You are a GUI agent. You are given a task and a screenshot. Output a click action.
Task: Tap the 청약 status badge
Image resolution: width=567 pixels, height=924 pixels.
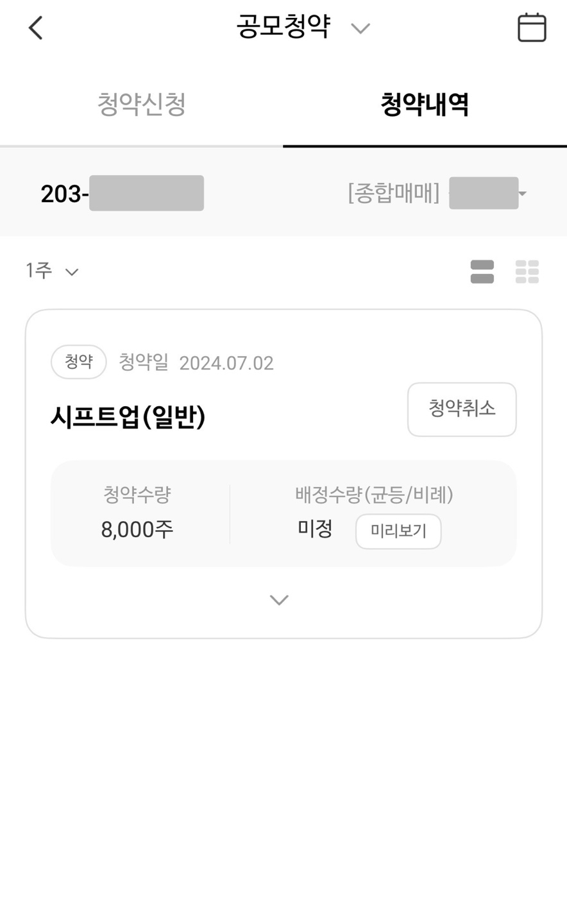click(x=79, y=362)
